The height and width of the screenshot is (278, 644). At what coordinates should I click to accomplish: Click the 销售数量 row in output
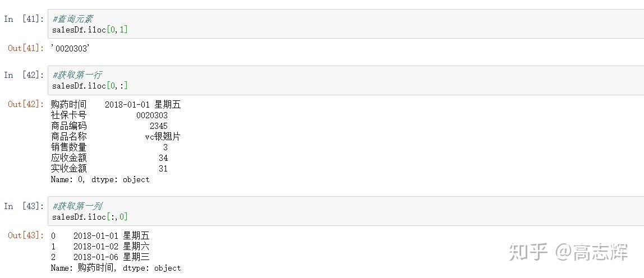(109, 147)
